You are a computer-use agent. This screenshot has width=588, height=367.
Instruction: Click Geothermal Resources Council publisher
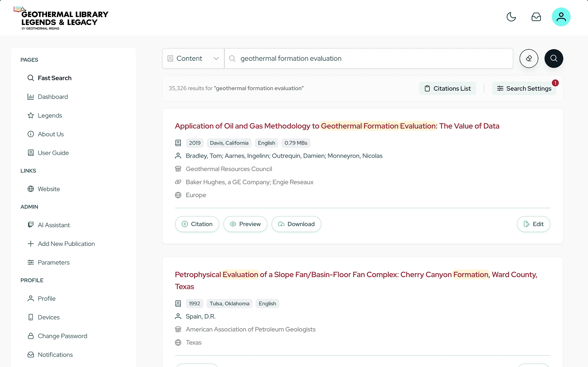tap(229, 169)
